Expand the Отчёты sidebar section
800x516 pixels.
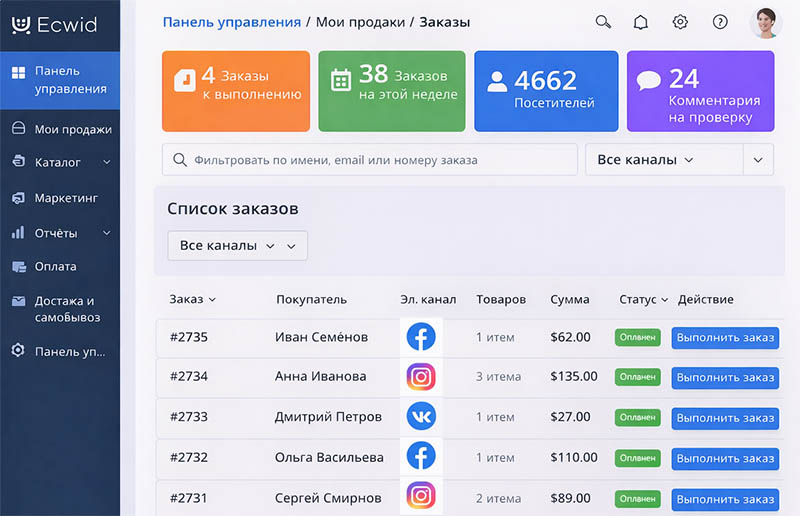60,233
